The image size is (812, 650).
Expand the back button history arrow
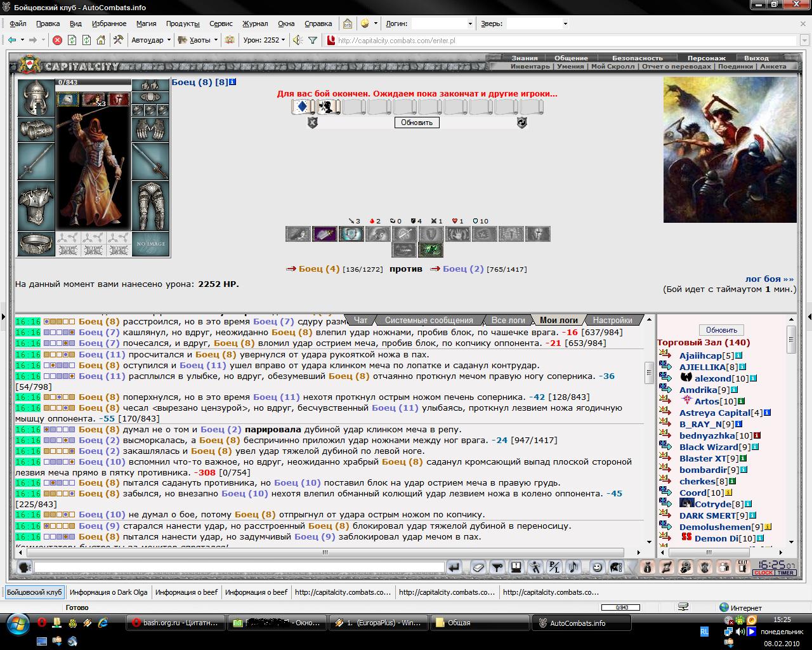[22, 40]
